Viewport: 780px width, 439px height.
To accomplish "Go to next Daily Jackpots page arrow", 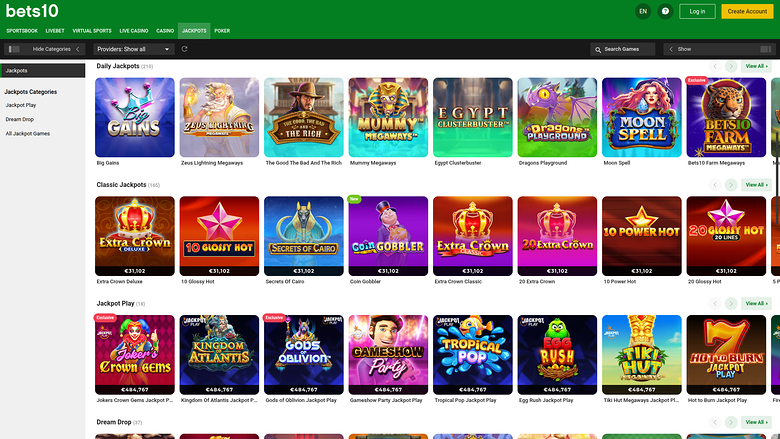I will coord(731,66).
